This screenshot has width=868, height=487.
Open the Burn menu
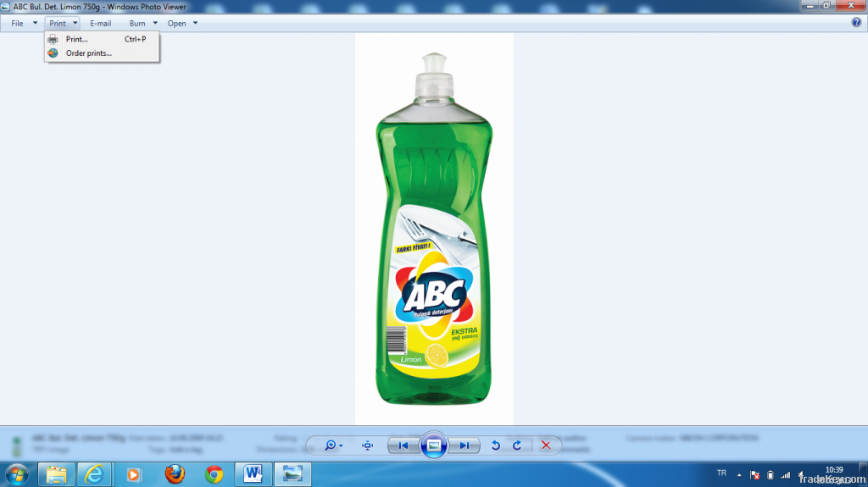pyautogui.click(x=137, y=23)
